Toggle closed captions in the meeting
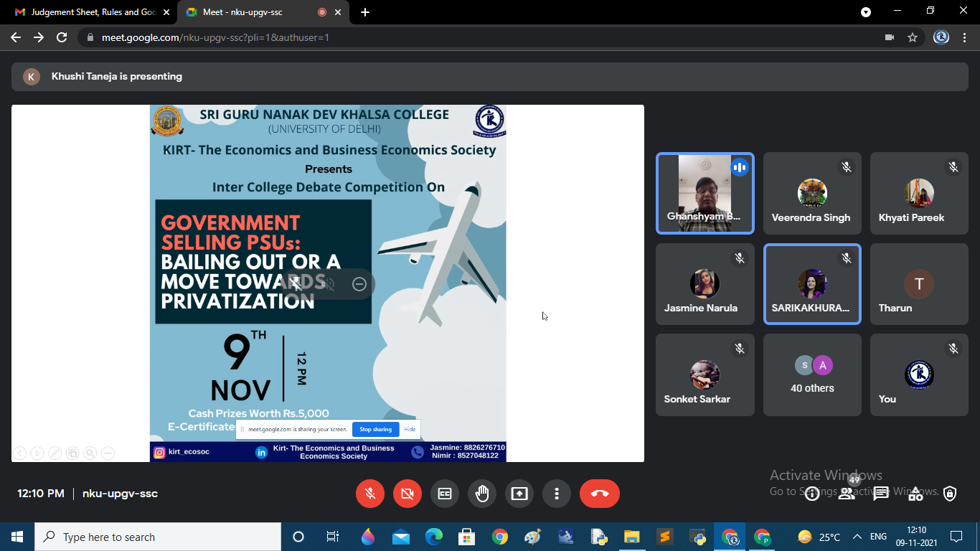 (x=445, y=494)
